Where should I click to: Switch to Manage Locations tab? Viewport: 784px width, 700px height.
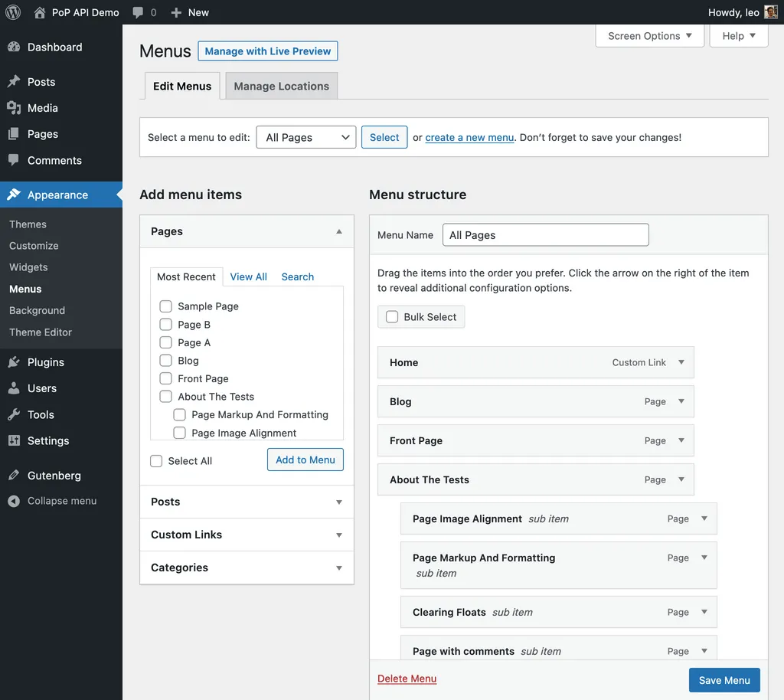click(282, 86)
